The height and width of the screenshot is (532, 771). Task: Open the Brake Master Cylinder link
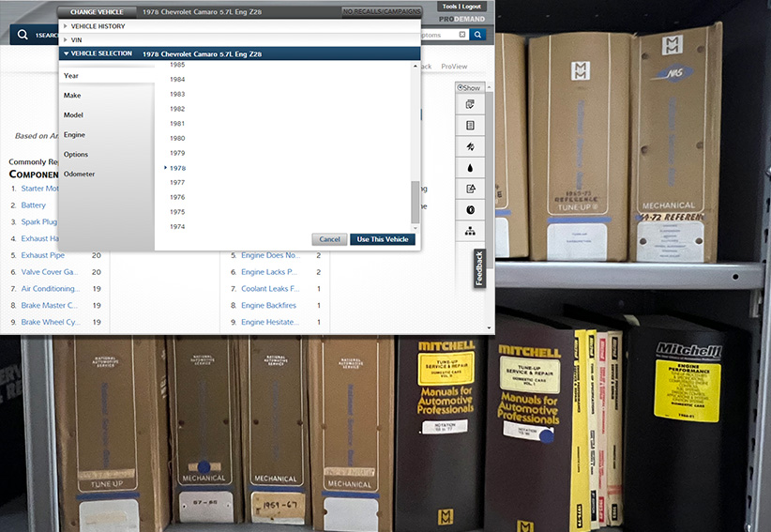pos(51,305)
